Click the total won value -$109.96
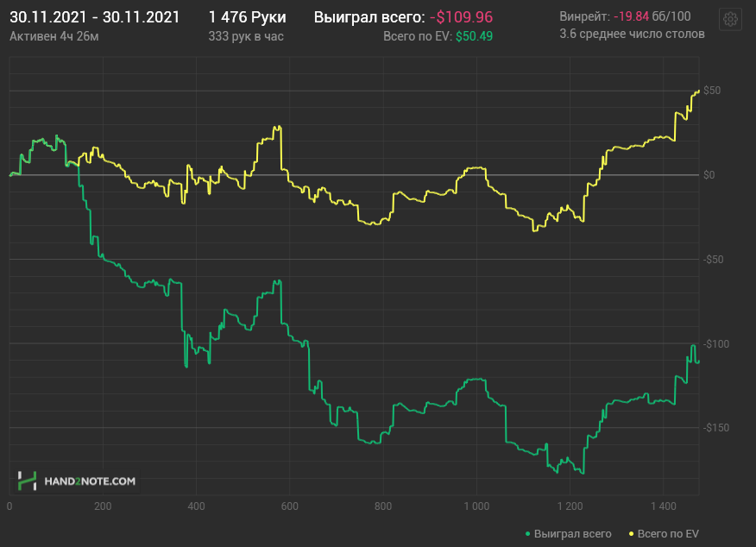Viewport: 756px width, 547px height. coord(462,17)
